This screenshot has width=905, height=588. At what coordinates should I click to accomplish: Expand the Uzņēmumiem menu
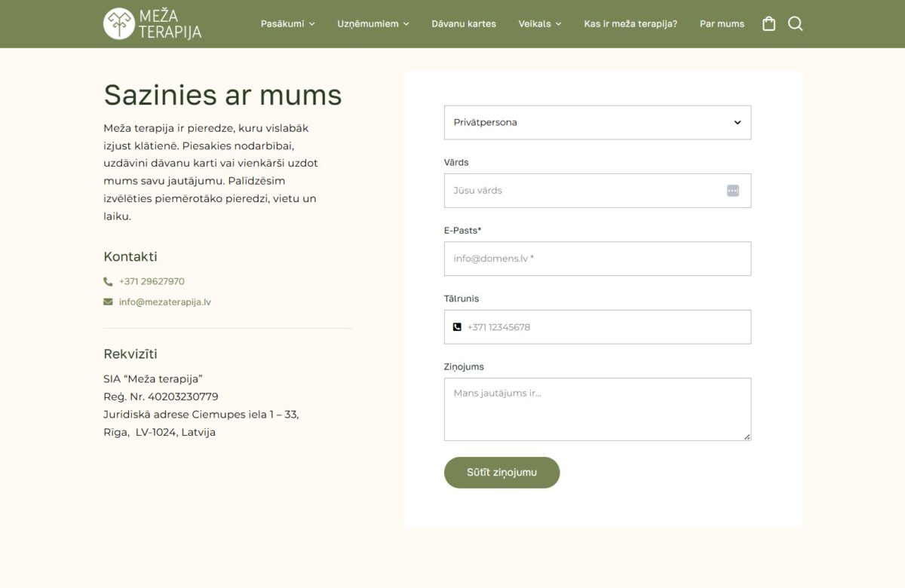pos(373,24)
